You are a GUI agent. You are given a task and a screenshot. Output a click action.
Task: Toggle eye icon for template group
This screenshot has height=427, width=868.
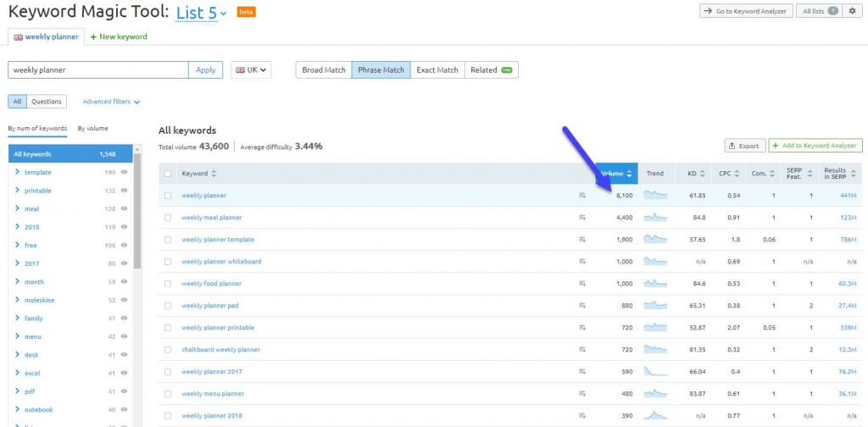124,173
